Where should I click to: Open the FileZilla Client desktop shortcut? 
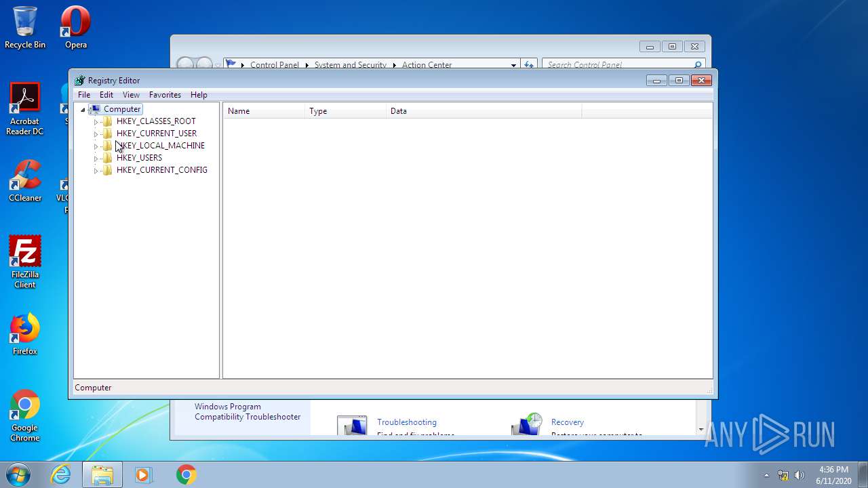click(25, 262)
